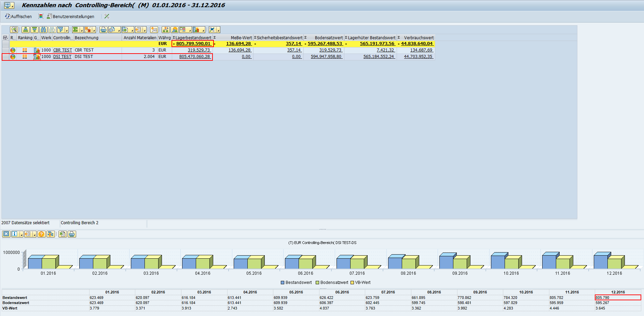Image resolution: width=644 pixels, height=316 pixels.
Task: Sort the table in ascending order
Action: click(x=26, y=30)
